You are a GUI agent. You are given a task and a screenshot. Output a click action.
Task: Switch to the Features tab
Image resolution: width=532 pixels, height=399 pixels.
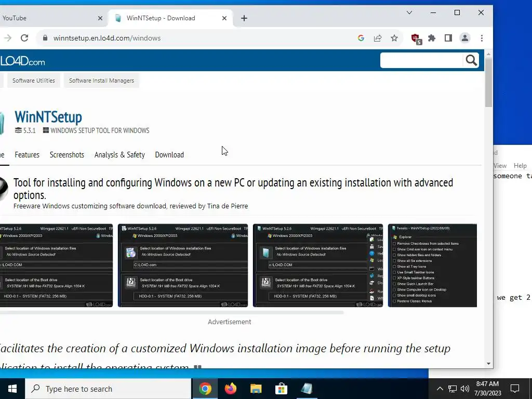coord(27,155)
